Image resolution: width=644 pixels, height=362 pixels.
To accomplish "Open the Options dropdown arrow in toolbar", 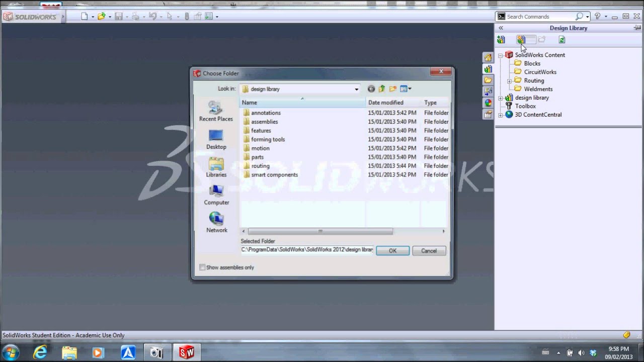I will 217,17.
